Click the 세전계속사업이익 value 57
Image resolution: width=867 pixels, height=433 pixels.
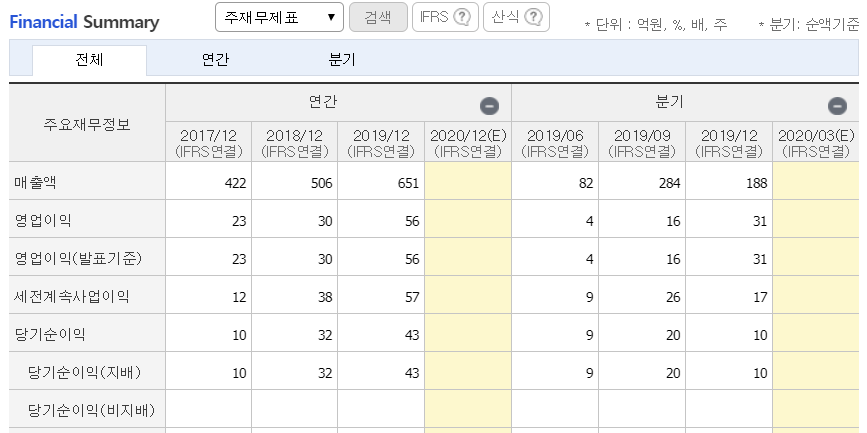[x=412, y=298]
